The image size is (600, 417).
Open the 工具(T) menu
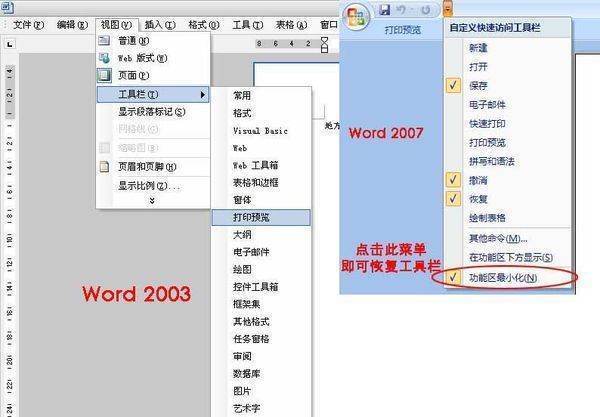click(x=248, y=25)
